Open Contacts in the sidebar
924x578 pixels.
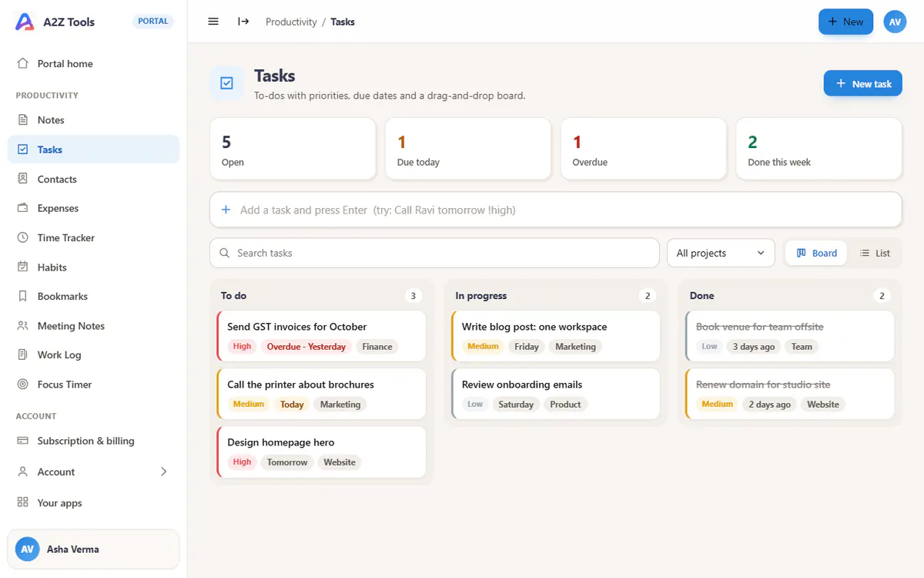click(94, 179)
